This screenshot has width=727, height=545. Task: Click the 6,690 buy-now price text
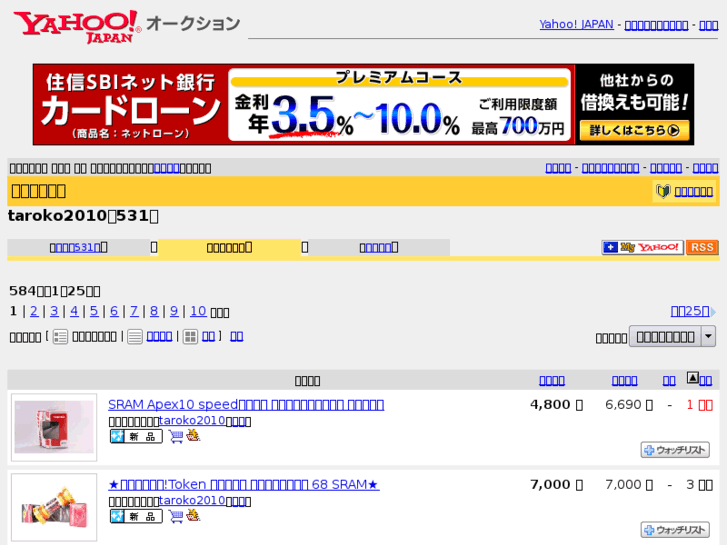click(x=629, y=405)
